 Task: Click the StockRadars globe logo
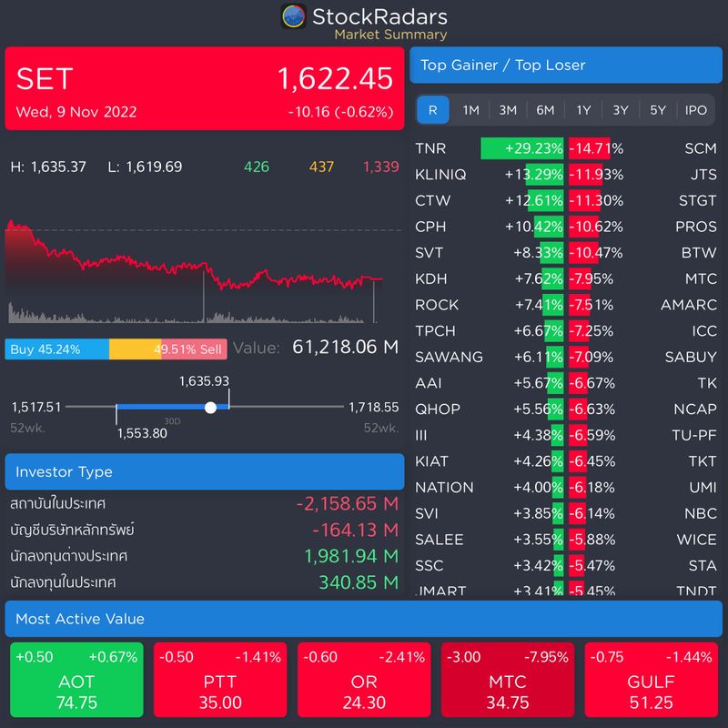[294, 17]
